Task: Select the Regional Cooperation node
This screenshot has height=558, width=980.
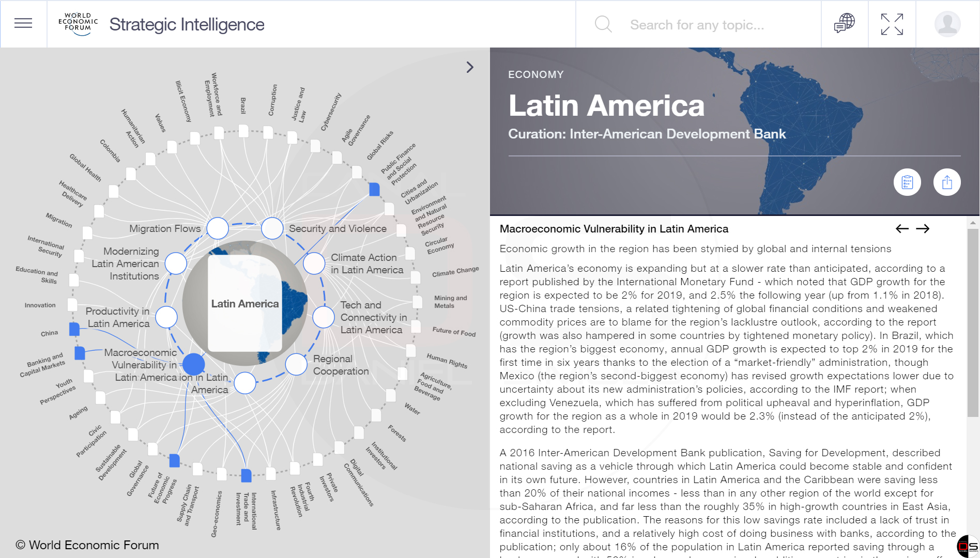Action: (296, 364)
